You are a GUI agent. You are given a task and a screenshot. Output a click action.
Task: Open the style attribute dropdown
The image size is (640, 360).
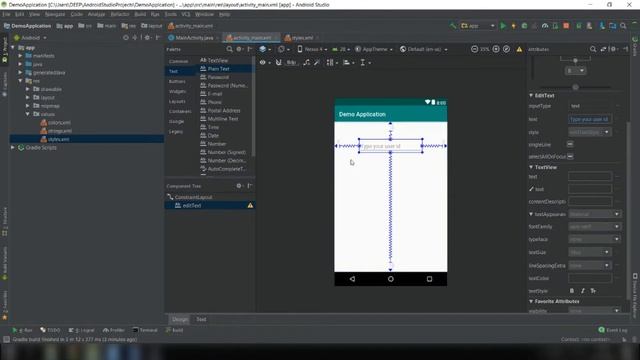589,132
